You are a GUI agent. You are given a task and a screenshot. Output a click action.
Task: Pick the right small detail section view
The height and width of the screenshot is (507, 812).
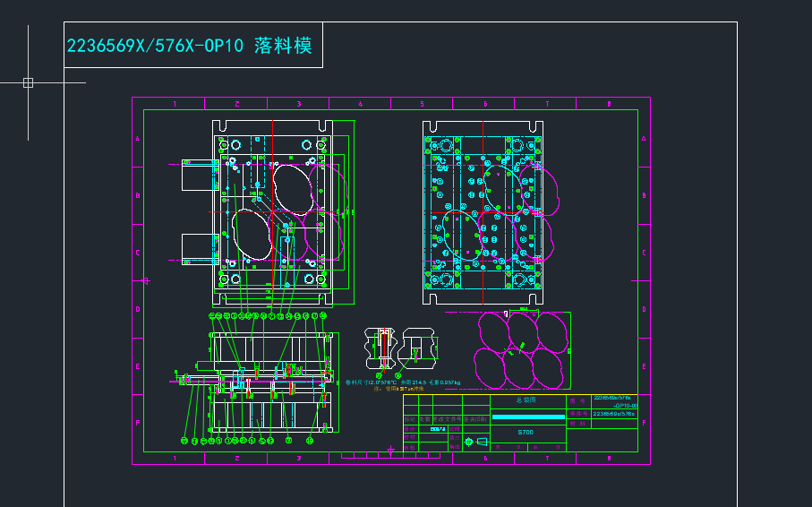click(418, 348)
